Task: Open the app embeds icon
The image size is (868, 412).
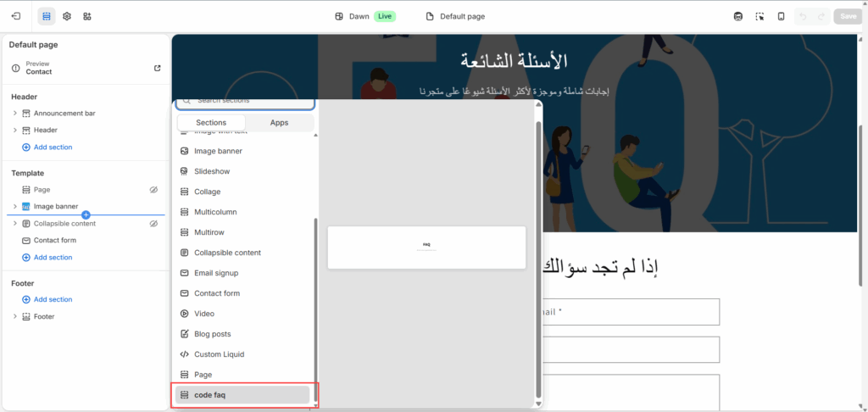Action: coord(87,16)
